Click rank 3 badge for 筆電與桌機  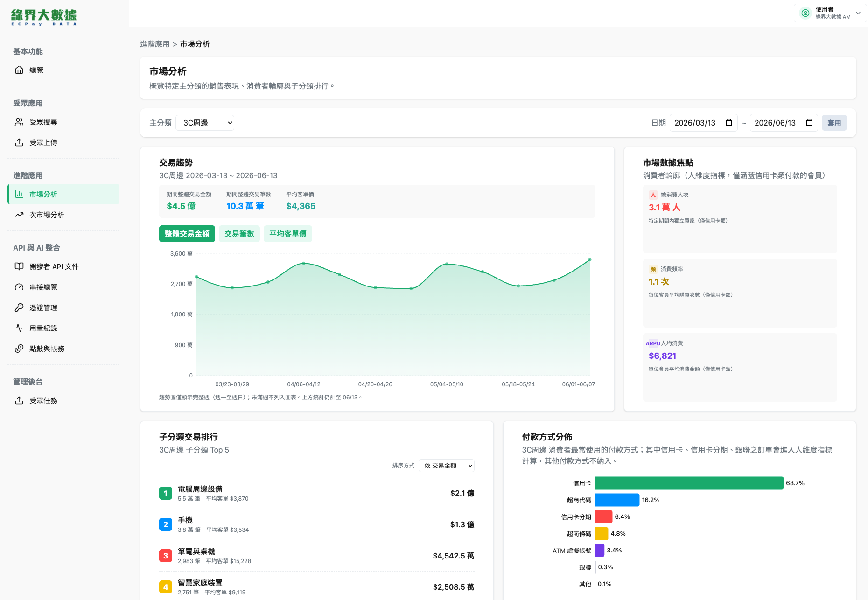166,556
